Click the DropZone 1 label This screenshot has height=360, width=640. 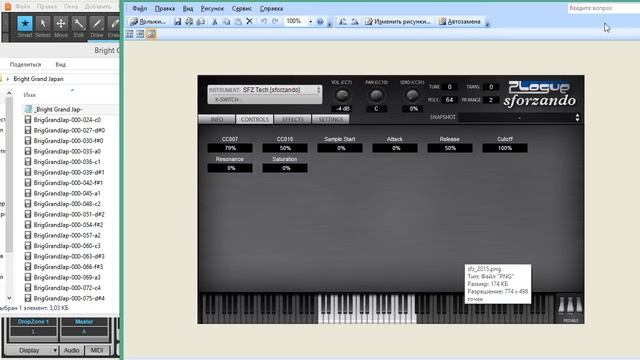pyautogui.click(x=33, y=322)
